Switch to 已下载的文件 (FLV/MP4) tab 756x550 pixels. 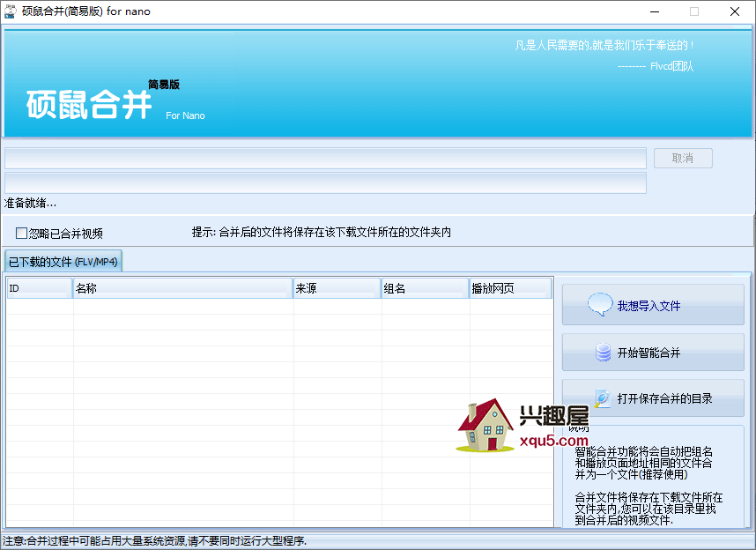click(x=63, y=262)
